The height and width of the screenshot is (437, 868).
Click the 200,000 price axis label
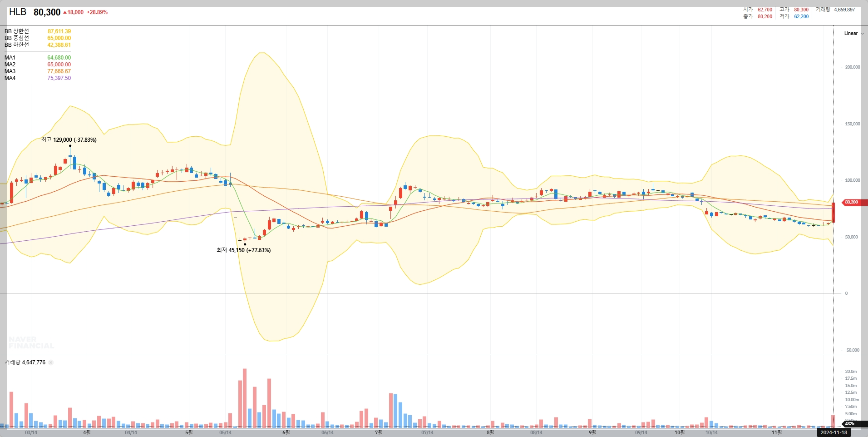(853, 67)
